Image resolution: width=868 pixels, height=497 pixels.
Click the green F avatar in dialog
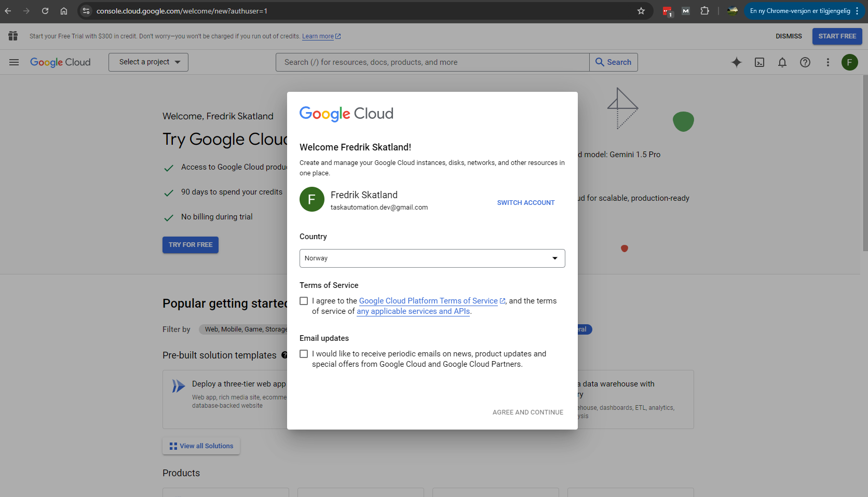click(x=312, y=199)
